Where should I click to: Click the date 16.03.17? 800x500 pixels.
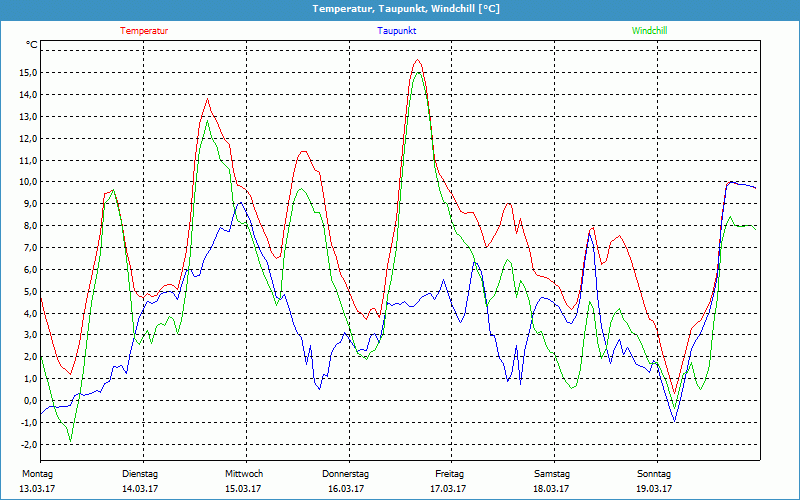click(345, 489)
